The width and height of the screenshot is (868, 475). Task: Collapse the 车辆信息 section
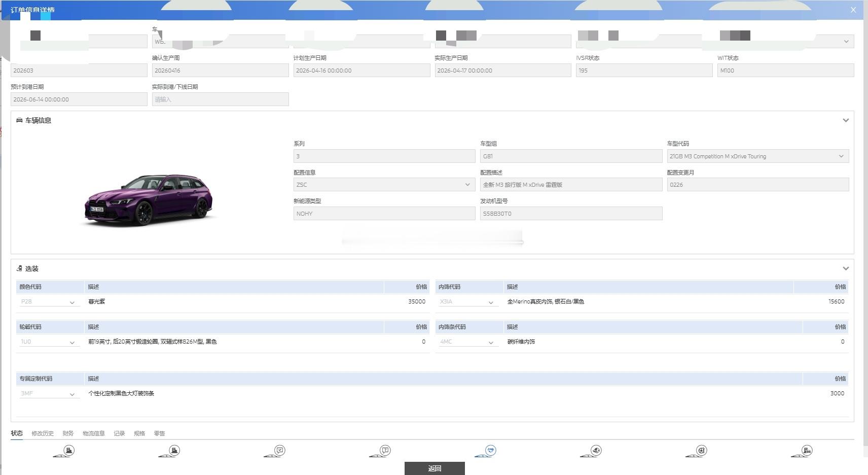846,120
